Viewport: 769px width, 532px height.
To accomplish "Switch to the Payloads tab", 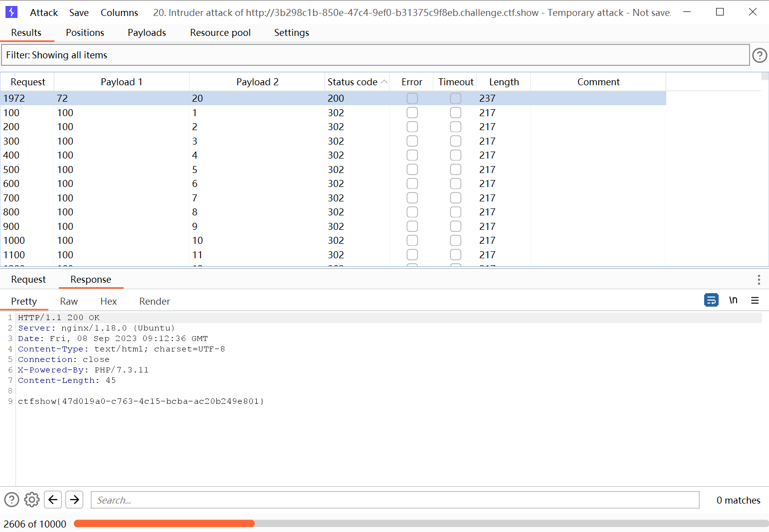I will tap(147, 32).
